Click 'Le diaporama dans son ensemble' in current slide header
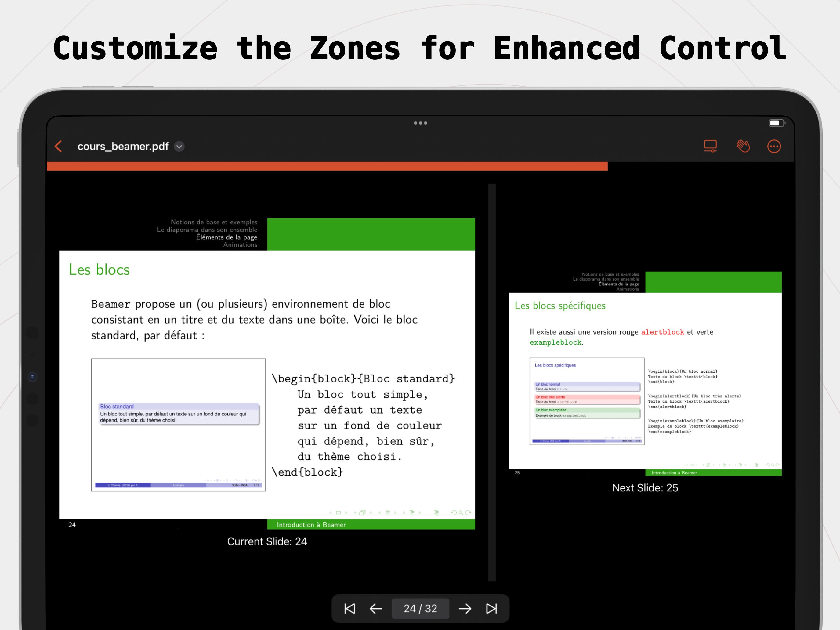 point(207,229)
